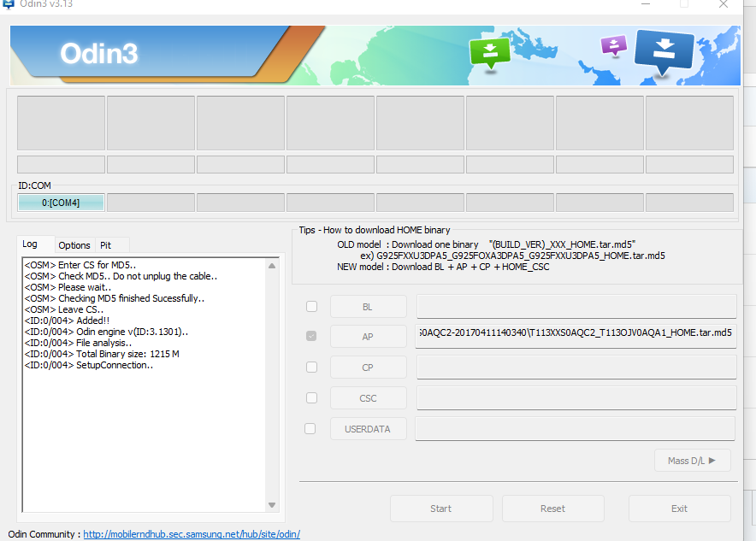Switch to the Log tab
The width and height of the screenshot is (756, 541).
pos(30,244)
